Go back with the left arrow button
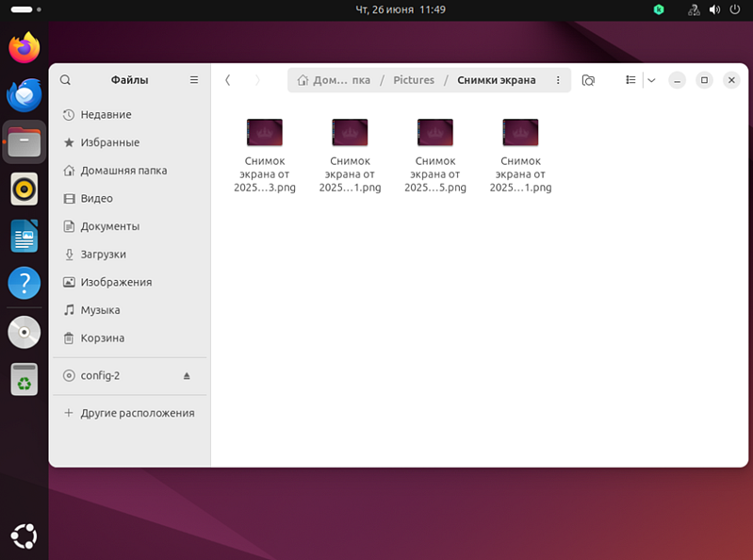Viewport: 753px width, 560px height. (x=228, y=80)
